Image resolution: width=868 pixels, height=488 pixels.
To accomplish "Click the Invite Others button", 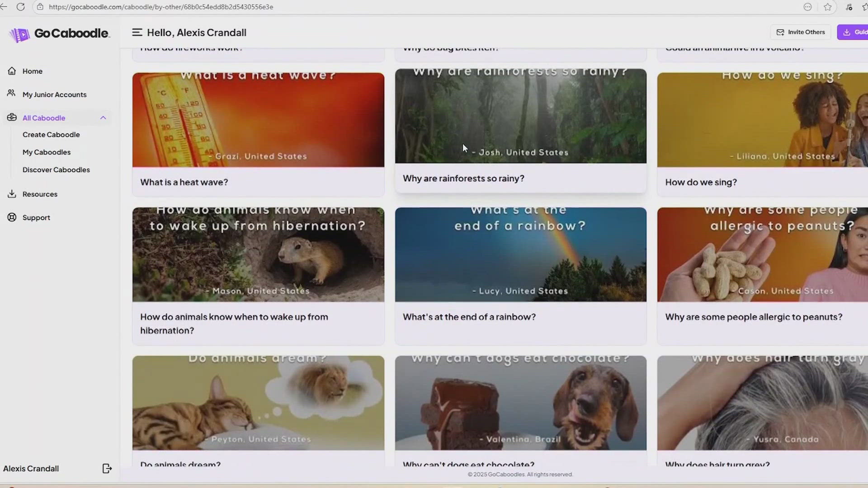I will click(x=800, y=32).
